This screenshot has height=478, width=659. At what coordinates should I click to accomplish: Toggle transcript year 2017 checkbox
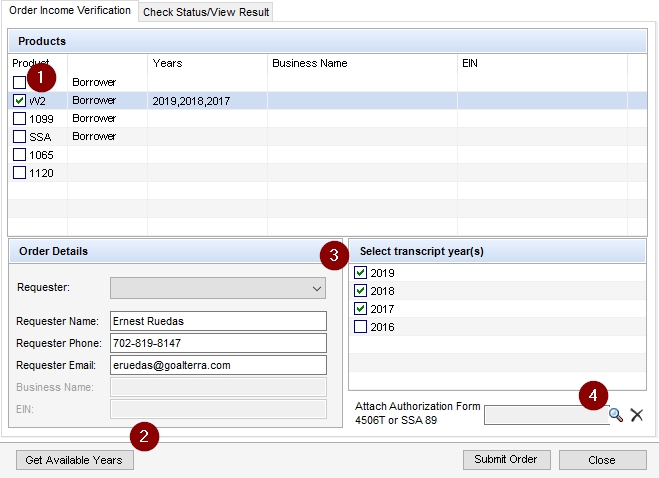point(361,309)
